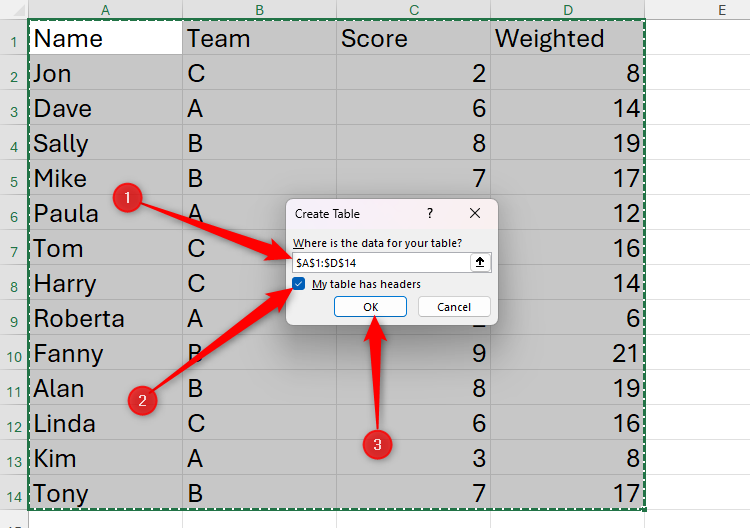Click the Weighted header cell
This screenshot has height=528, width=750.
tap(566, 39)
